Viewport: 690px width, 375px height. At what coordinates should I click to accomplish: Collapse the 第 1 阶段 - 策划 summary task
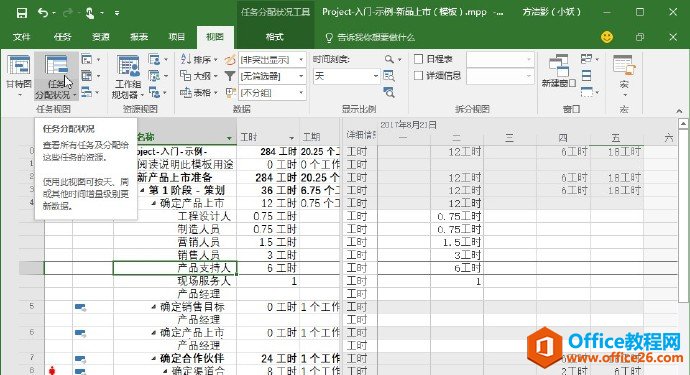(142, 191)
